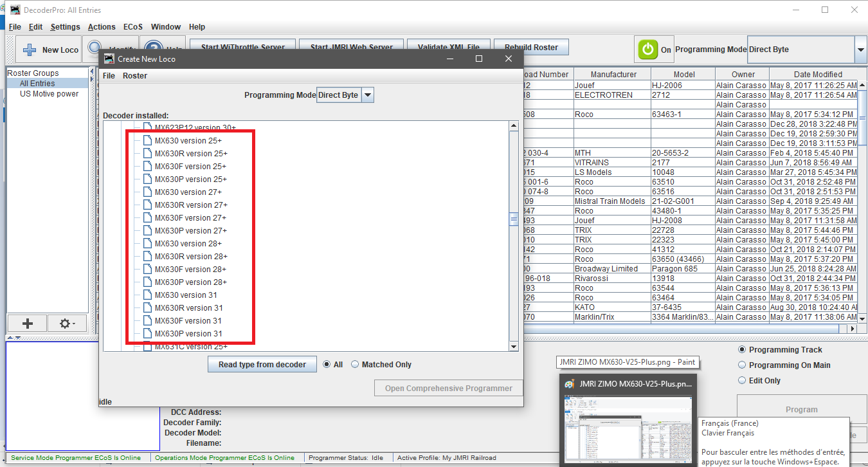This screenshot has height=467, width=868.
Task: Open the Window menu
Action: pos(166,27)
